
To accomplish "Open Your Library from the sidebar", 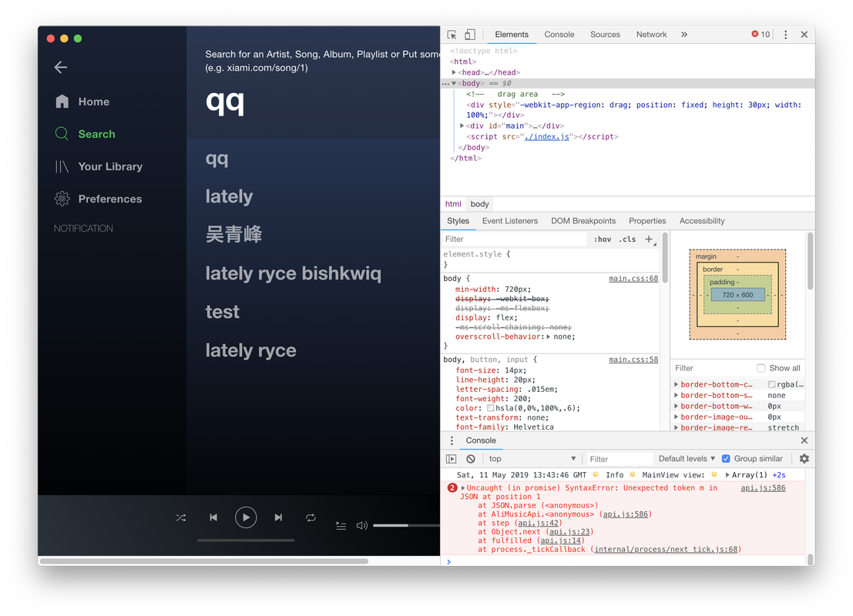I will coord(99,166).
